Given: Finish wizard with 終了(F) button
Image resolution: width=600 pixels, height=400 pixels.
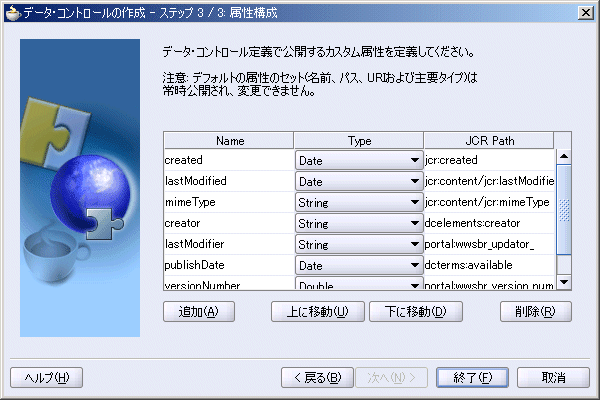Looking at the screenshot, I should pos(473,378).
